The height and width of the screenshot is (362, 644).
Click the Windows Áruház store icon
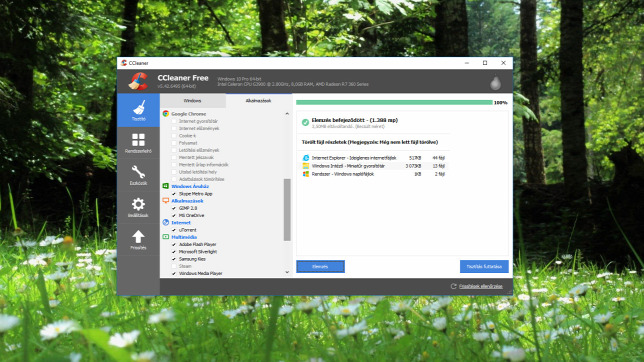pyautogui.click(x=166, y=186)
